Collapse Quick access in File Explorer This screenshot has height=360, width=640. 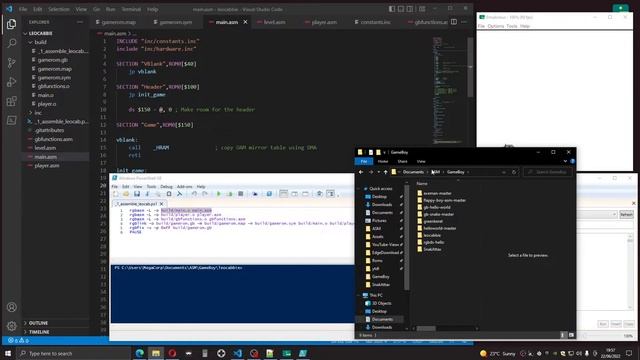pos(359,189)
